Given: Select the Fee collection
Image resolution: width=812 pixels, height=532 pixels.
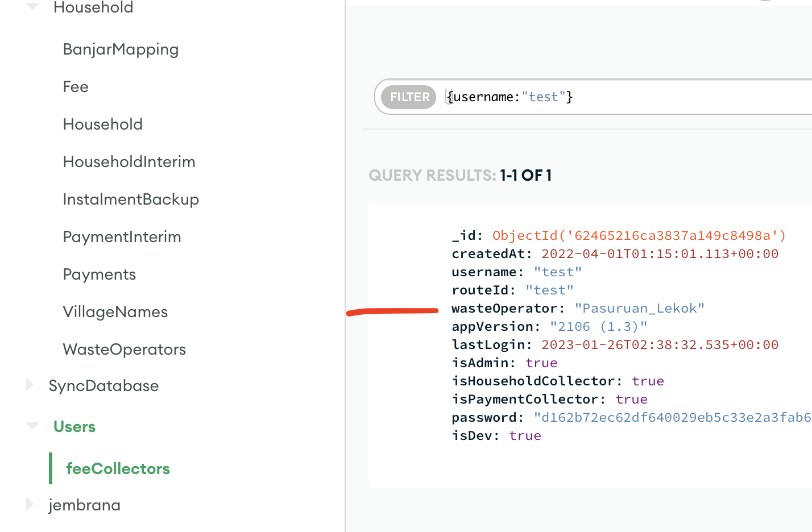Looking at the screenshot, I should (76, 87).
